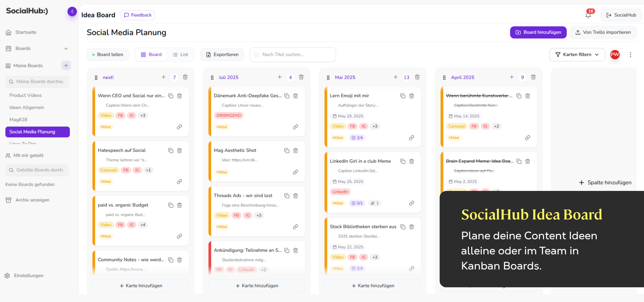Focus the Geteilte Boards search field
This screenshot has width=644, height=302.
tap(37, 170)
